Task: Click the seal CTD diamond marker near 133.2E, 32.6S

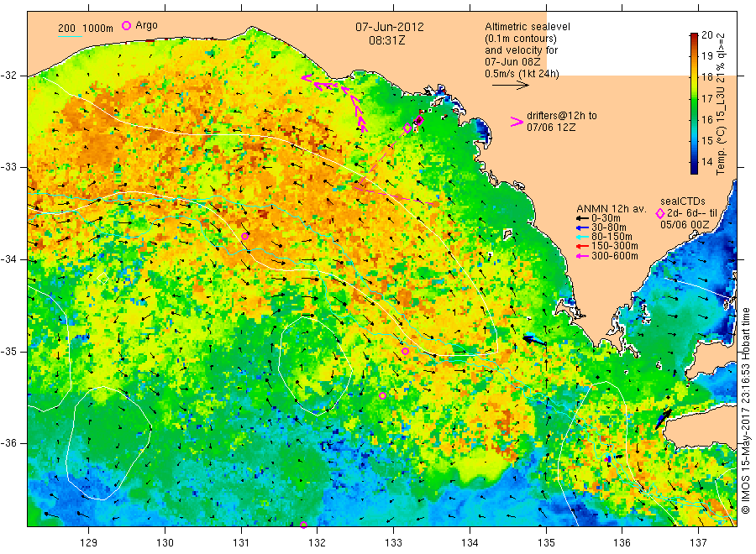Action: [407, 128]
